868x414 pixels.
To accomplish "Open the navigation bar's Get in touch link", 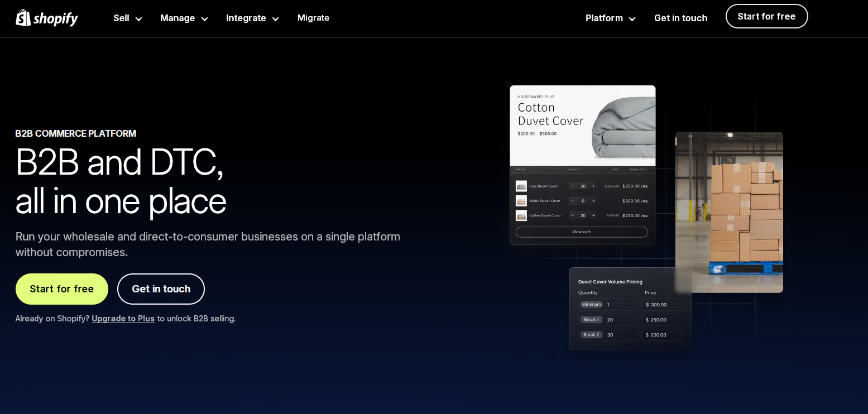I will point(680,18).
